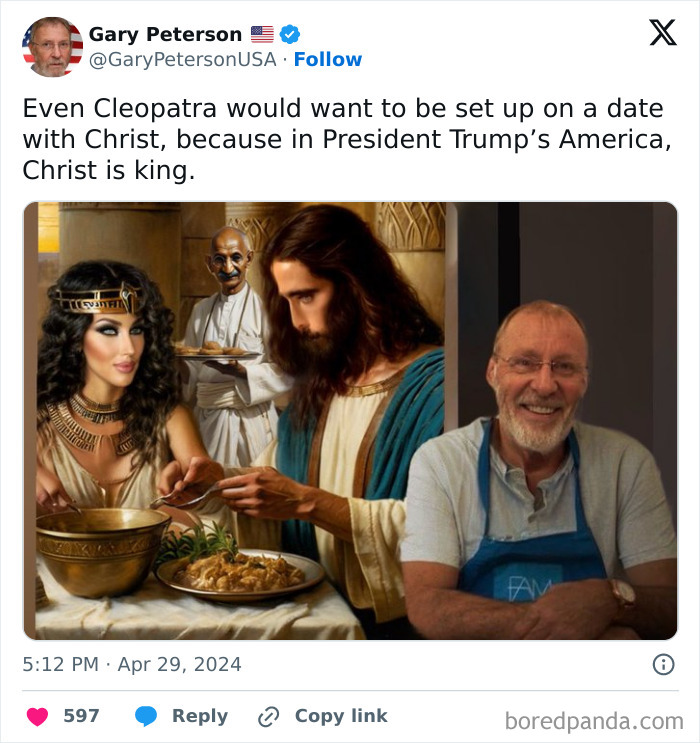Click the American flag emoji beside name
This screenshot has width=700, height=743.
point(262,34)
